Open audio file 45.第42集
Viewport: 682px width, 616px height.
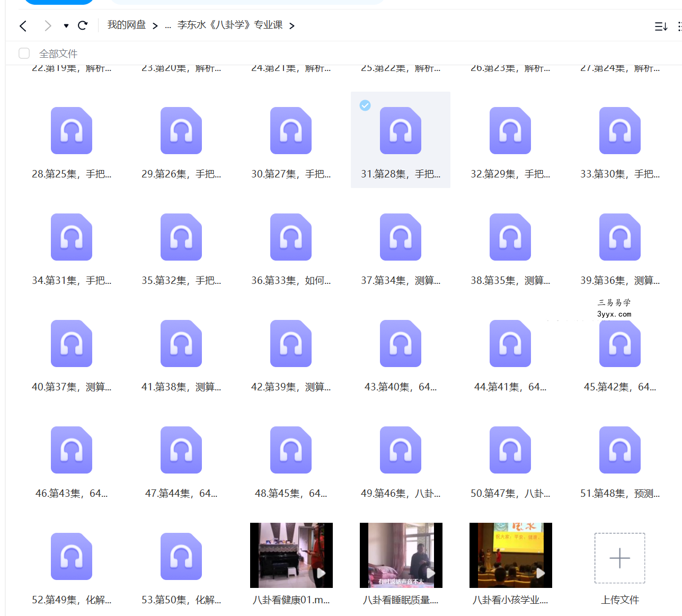620,344
